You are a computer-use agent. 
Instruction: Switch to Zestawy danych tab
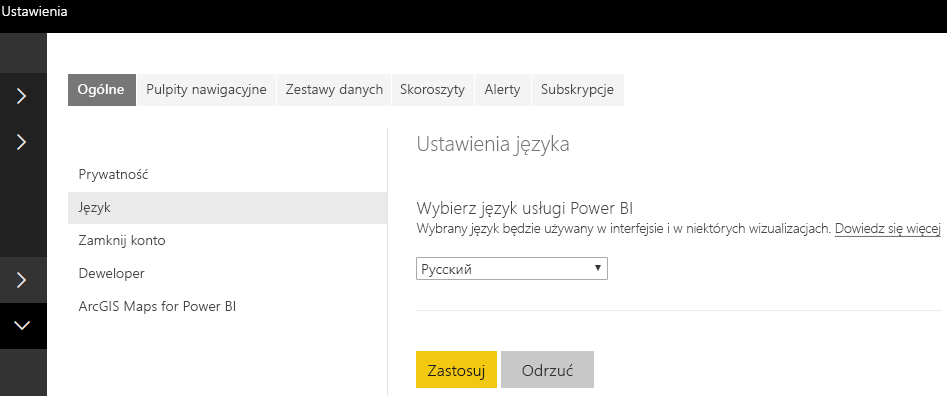tap(334, 90)
